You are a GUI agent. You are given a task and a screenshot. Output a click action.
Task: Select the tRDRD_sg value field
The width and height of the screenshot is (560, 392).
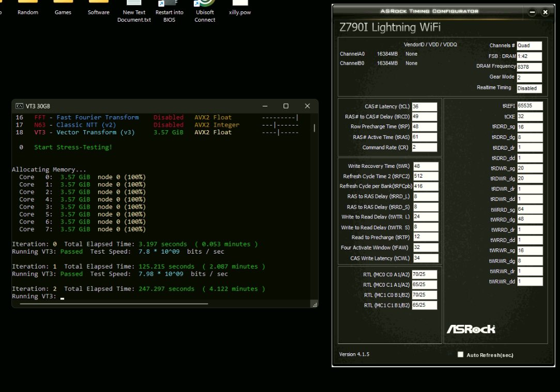click(x=530, y=127)
